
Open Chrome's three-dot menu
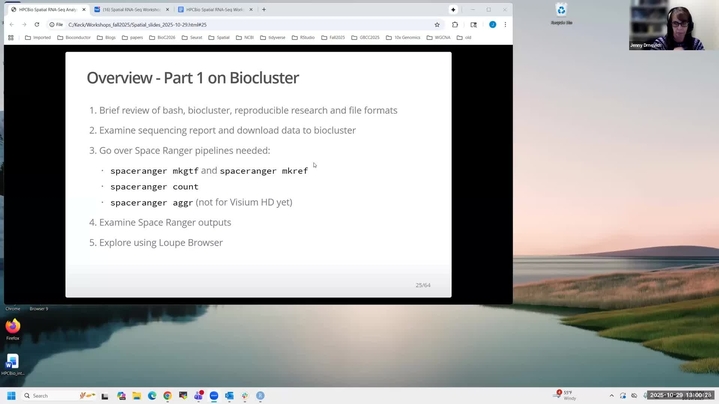pos(505,24)
